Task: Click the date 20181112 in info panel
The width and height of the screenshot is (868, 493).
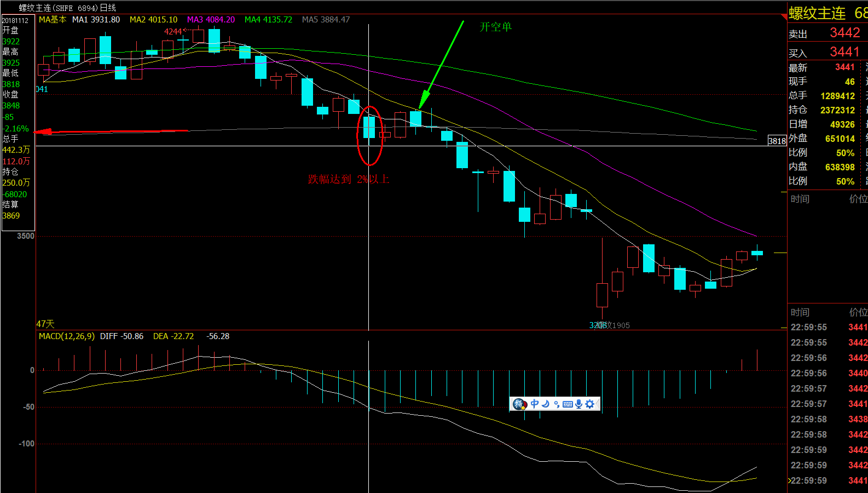Action: [x=15, y=20]
